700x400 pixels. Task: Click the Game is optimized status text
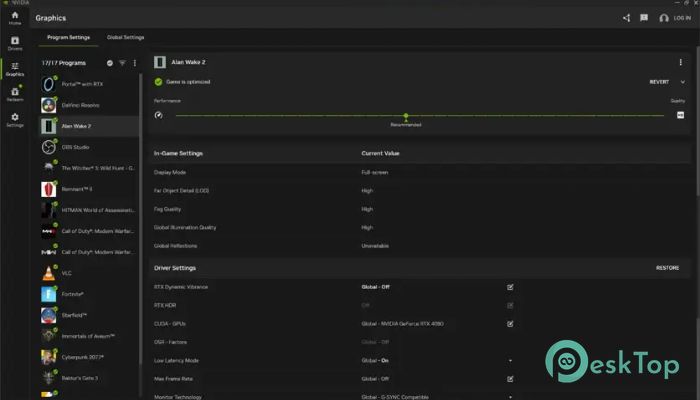tap(188, 82)
